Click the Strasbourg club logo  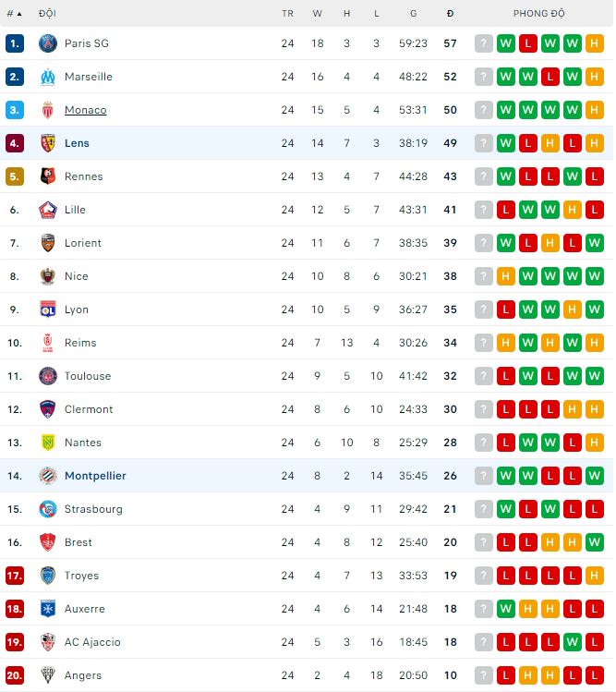click(48, 509)
